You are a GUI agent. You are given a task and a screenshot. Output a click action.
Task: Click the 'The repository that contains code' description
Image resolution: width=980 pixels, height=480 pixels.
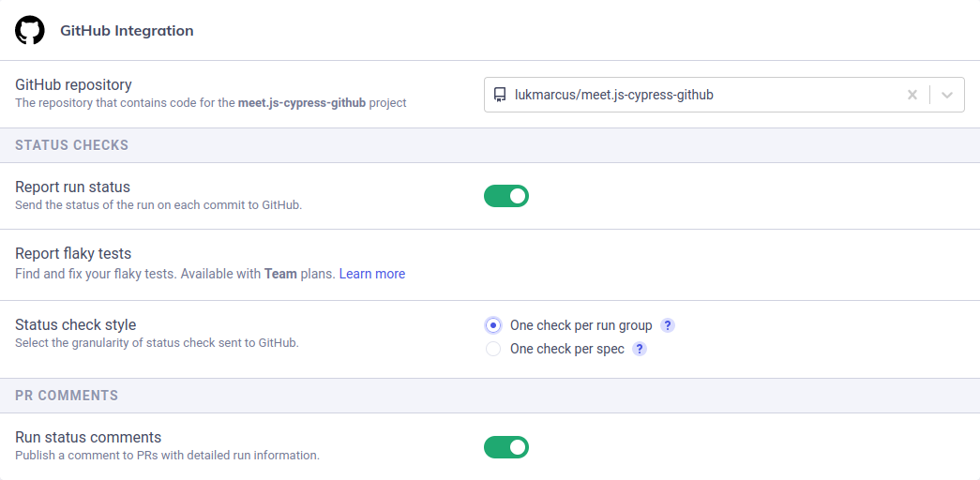(211, 102)
